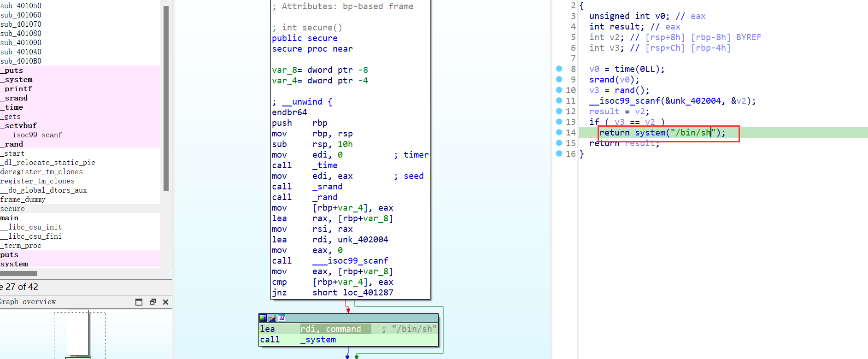
Task: Toggle breakpoint dot on pseudocode line 9
Action: pyautogui.click(x=559, y=79)
